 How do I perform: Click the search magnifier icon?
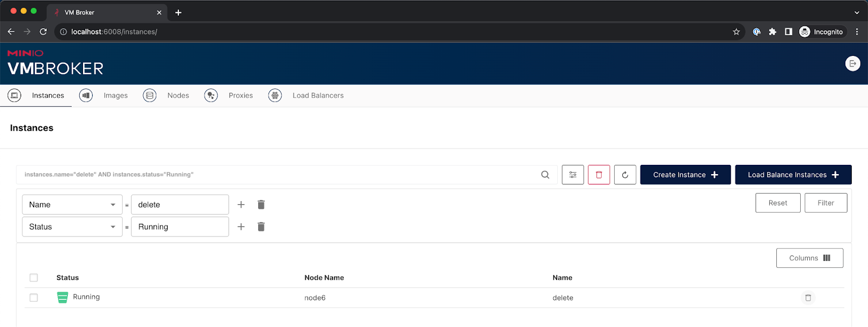545,175
